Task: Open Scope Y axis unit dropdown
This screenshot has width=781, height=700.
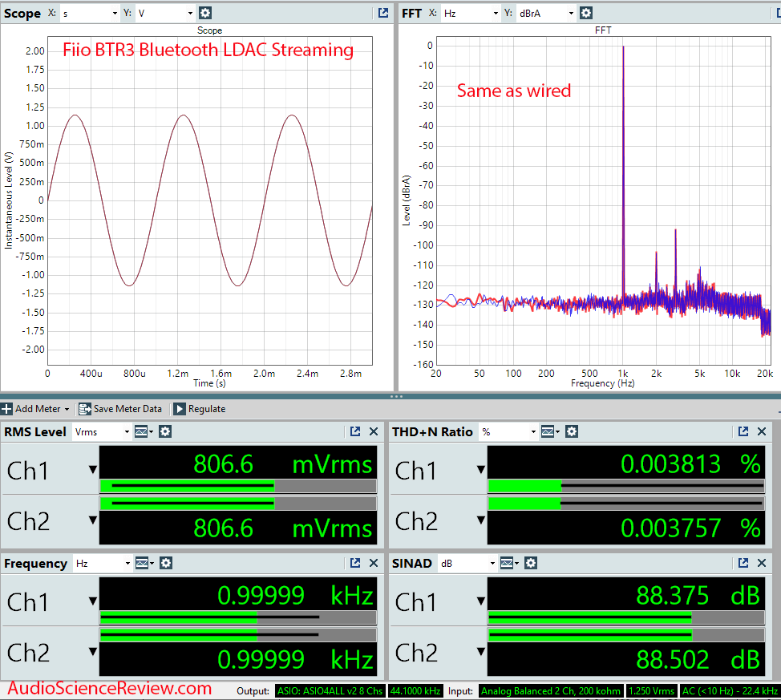Action: [165, 14]
